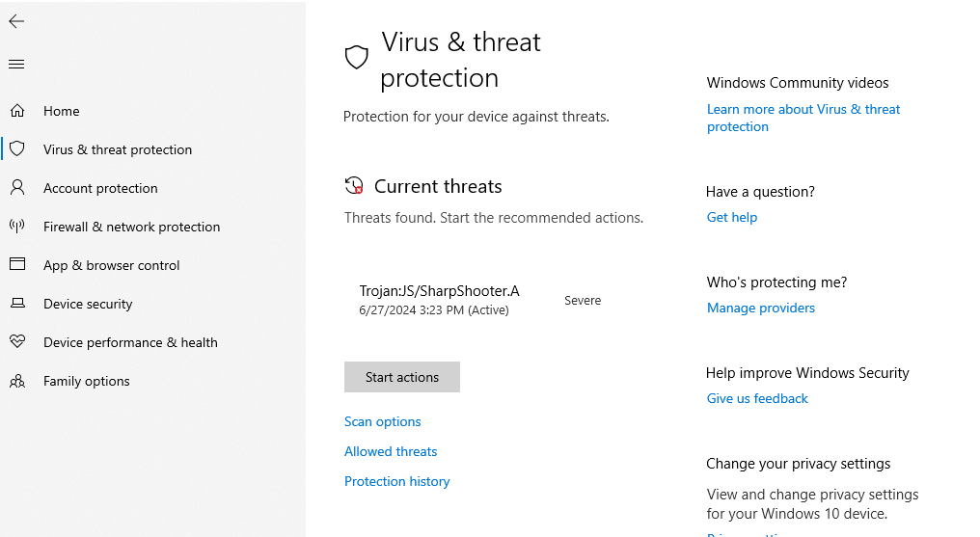Open Scan options link
The width and height of the screenshot is (980, 537).
pyautogui.click(x=383, y=421)
